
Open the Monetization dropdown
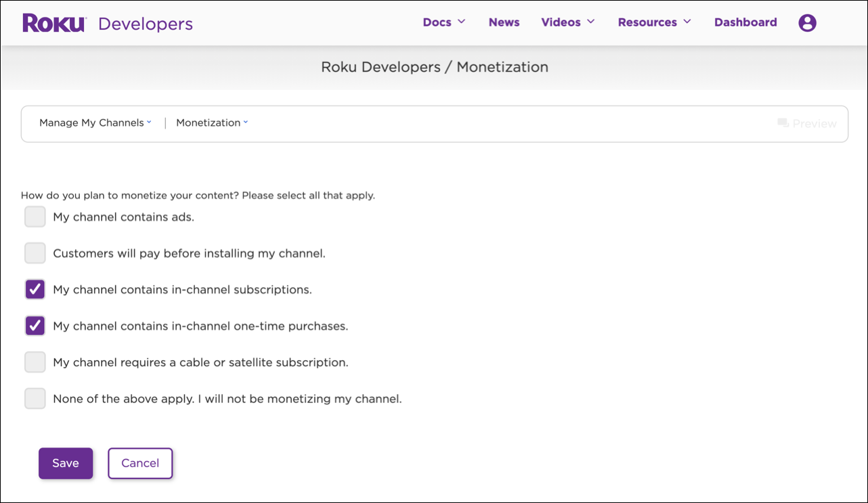pyautogui.click(x=211, y=123)
